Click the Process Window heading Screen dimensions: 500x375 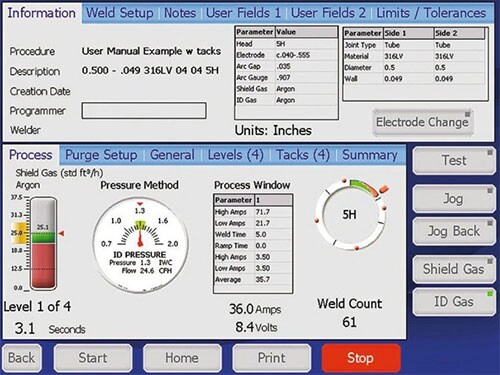[252, 185]
